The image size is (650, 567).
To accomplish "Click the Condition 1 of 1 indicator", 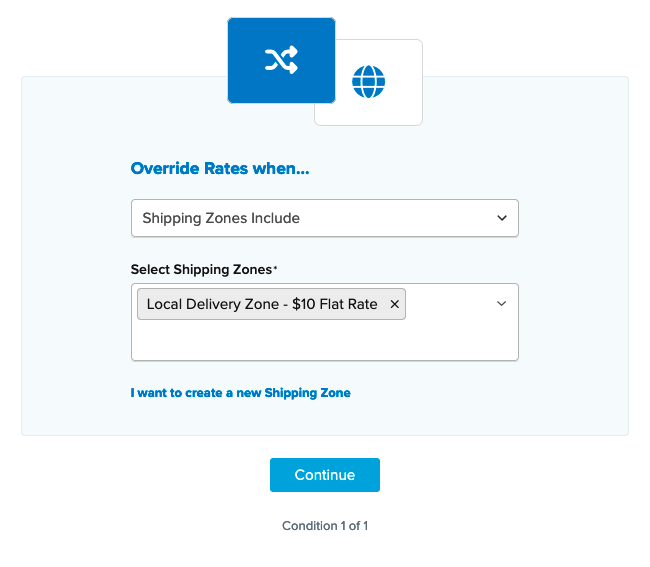I will tap(325, 526).
